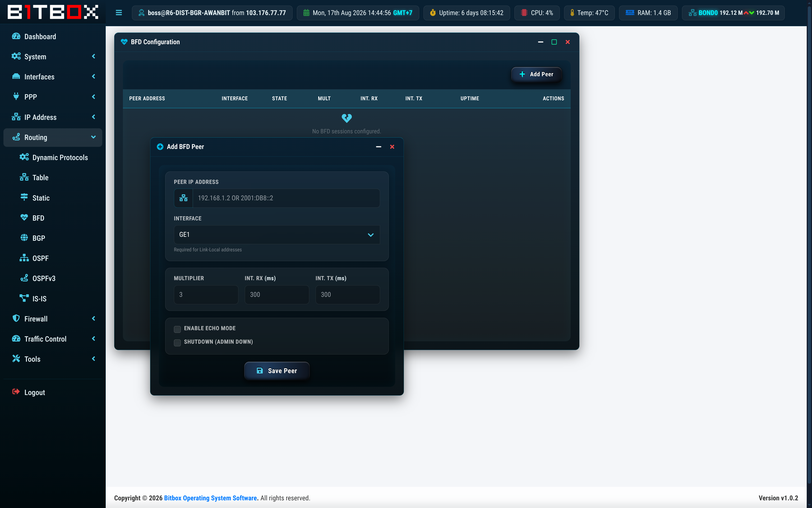Click the CPU chip icon
The height and width of the screenshot is (508, 812).
coord(524,13)
